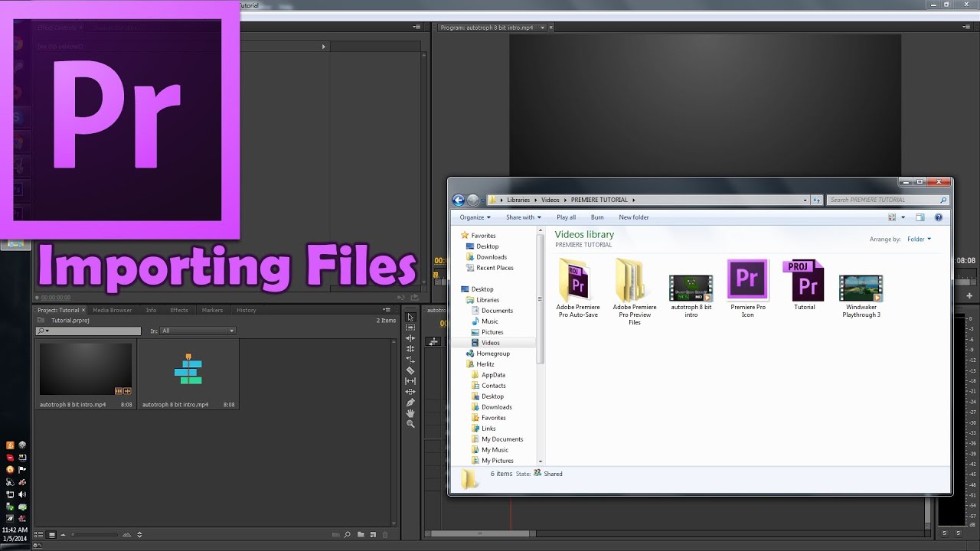Open Project panel menu icon
The height and width of the screenshot is (551, 980).
click(x=387, y=310)
